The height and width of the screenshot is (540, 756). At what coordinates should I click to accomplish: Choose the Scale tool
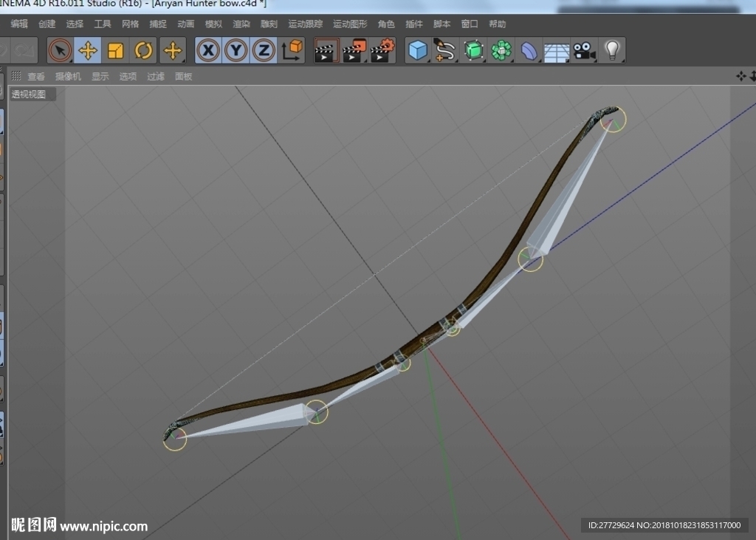116,50
